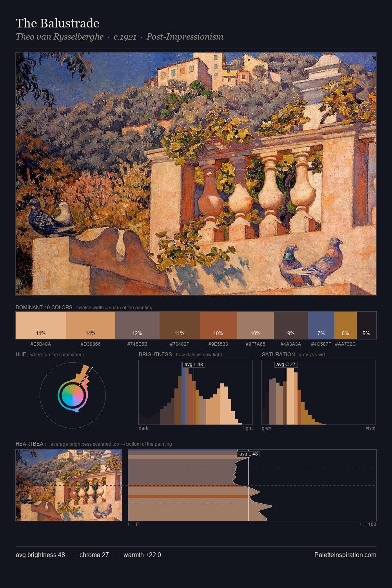Image resolution: width=392 pixels, height=588 pixels.
Task: Click the 'avg C 27' saturation label
Action: tap(286, 365)
